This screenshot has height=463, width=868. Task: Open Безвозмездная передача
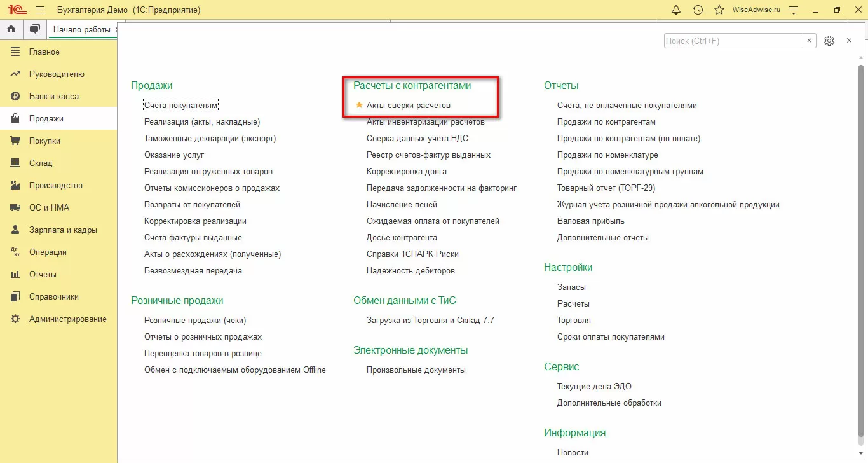pyautogui.click(x=193, y=270)
